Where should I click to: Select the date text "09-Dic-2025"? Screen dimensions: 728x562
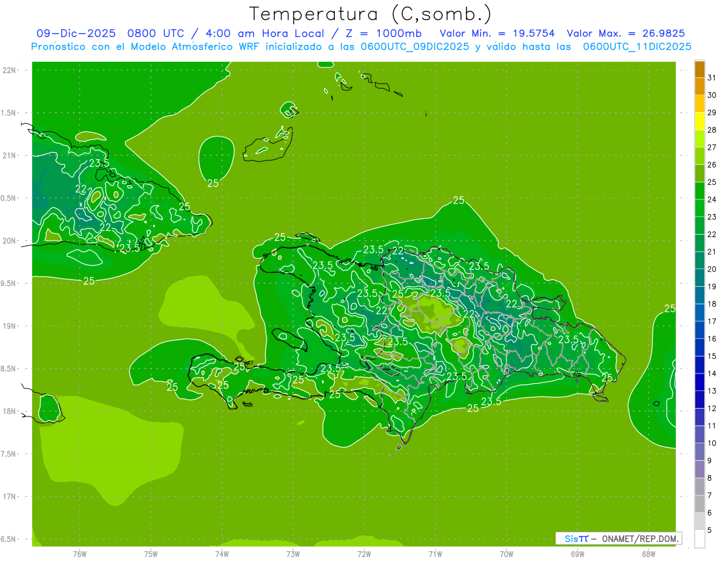point(76,33)
